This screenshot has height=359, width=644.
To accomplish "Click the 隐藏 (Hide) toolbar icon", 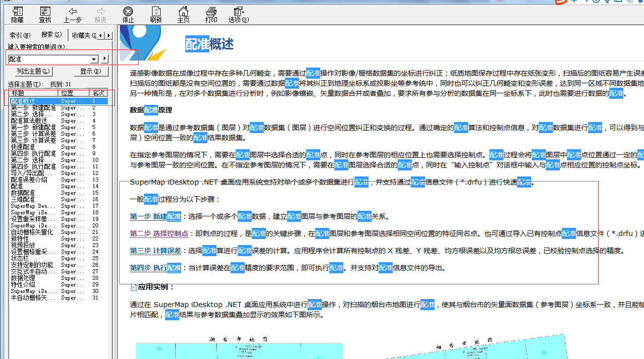I will click(17, 15).
